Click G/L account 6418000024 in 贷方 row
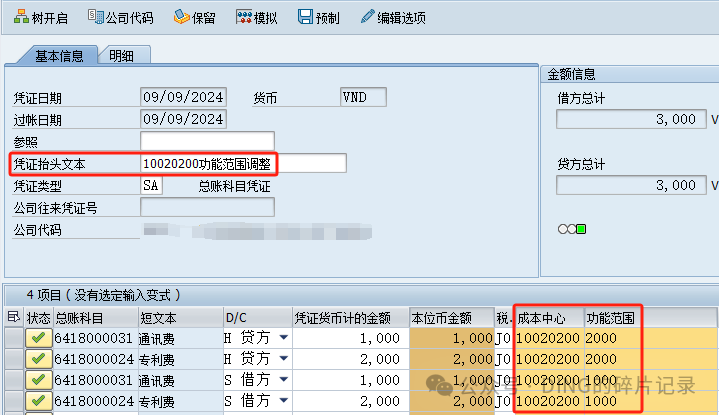Viewport: 719px width, 415px height. [x=94, y=359]
